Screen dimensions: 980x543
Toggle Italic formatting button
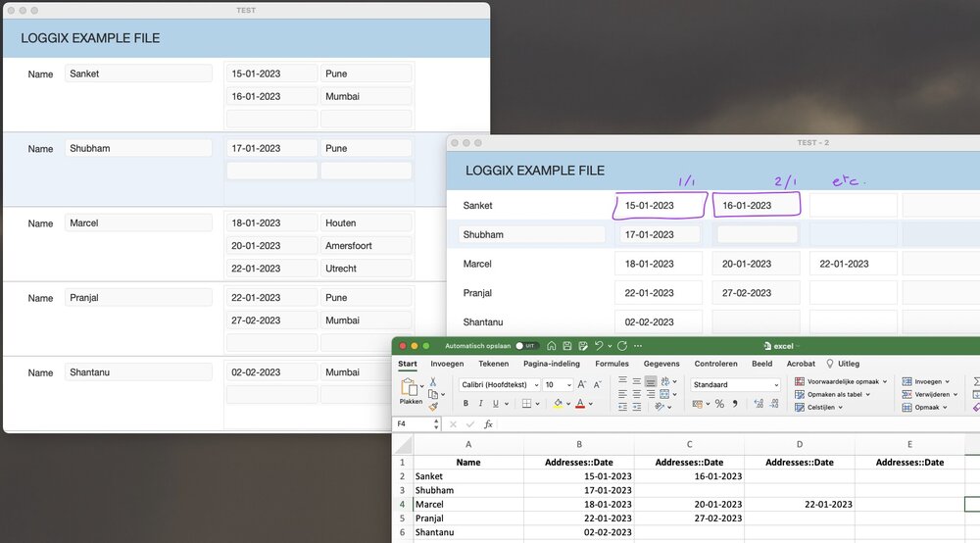(x=481, y=403)
